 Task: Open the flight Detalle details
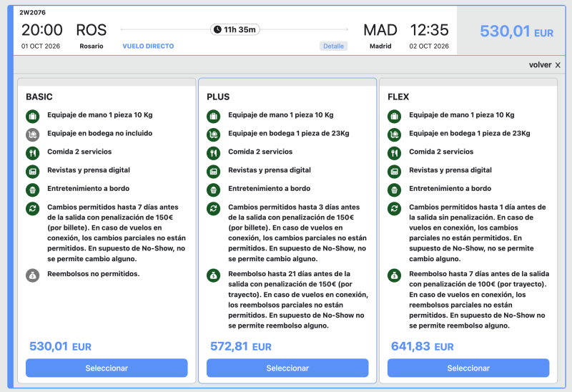333,46
